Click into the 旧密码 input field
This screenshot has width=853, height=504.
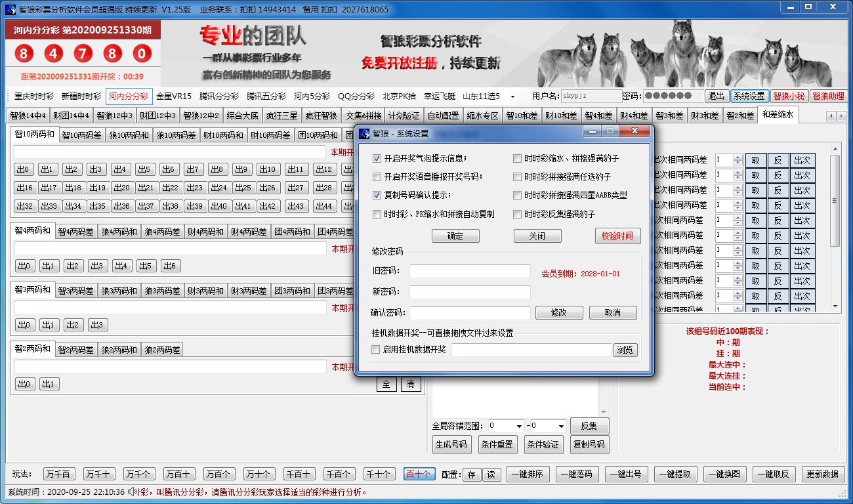pyautogui.click(x=470, y=272)
